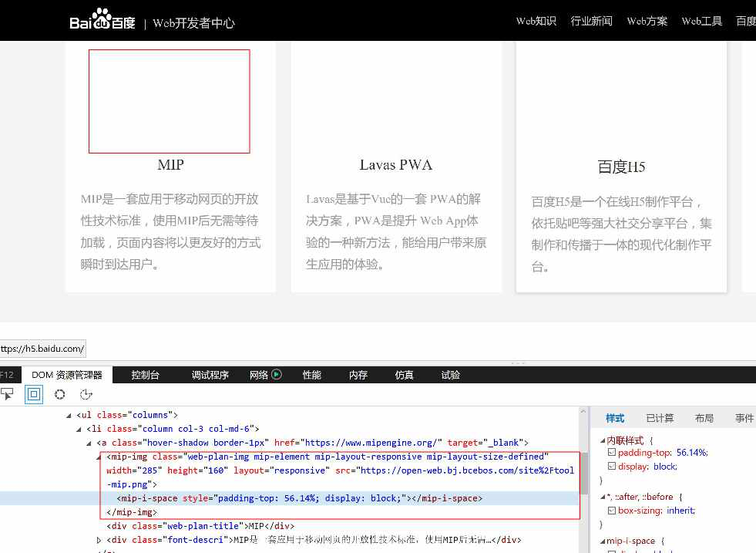The height and width of the screenshot is (553, 756).
Task: Collapse the ul class="columns" tree node
Action: (x=69, y=415)
